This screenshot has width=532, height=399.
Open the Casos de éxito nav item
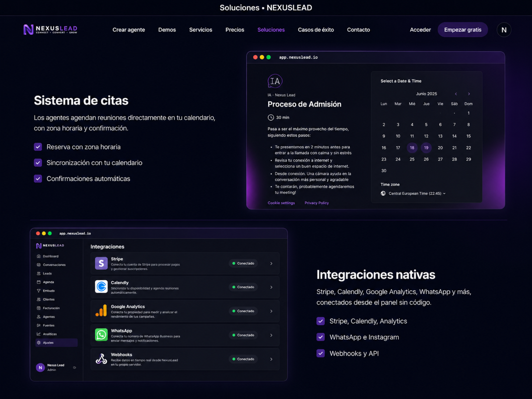click(316, 30)
